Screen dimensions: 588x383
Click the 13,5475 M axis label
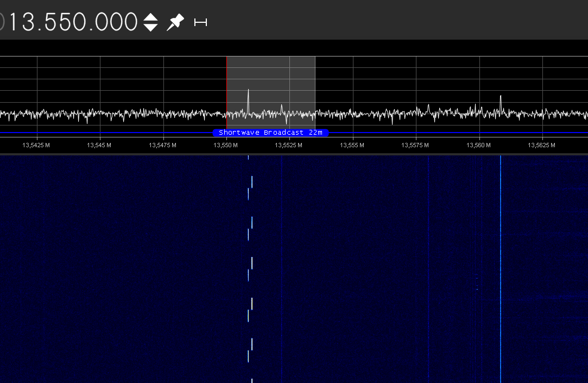pos(162,145)
